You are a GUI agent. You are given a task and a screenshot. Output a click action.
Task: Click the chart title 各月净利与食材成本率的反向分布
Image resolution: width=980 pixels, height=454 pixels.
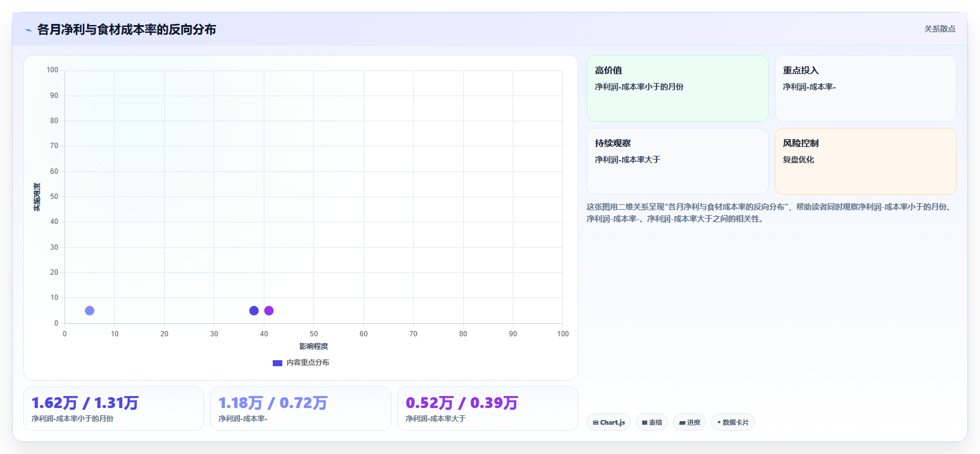pyautogui.click(x=127, y=29)
